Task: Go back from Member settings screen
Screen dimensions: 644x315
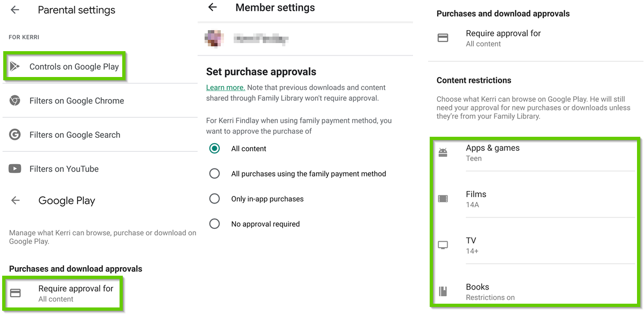Action: click(213, 8)
